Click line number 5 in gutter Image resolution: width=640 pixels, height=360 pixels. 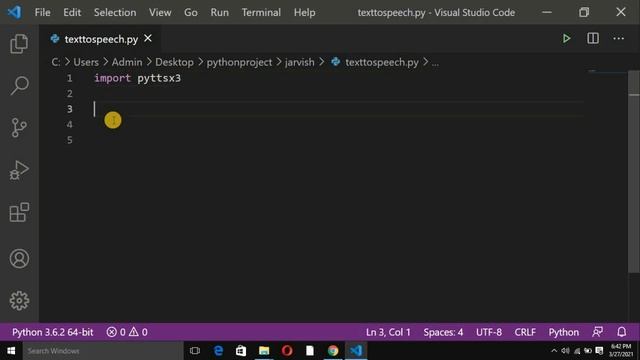click(x=69, y=140)
